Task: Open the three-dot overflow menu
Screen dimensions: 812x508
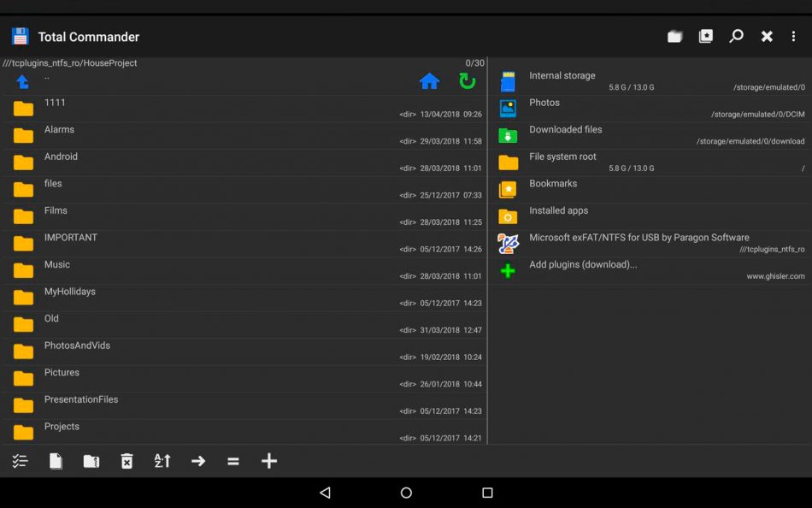Action: pos(793,36)
